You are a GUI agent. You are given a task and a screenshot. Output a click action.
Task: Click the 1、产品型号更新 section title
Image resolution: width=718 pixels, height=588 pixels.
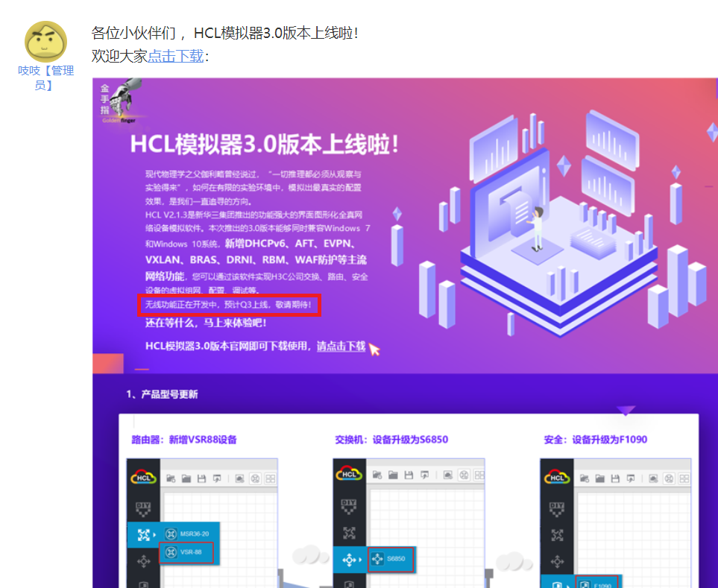click(162, 394)
